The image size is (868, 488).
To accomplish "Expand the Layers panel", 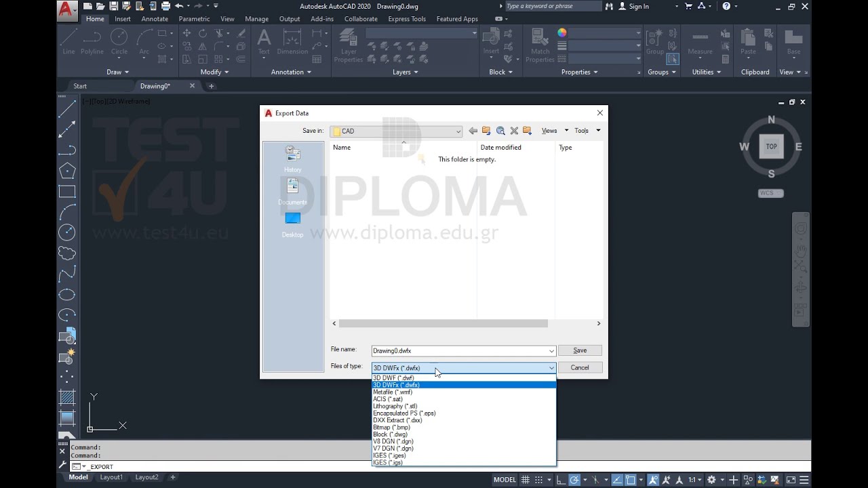I will click(406, 72).
